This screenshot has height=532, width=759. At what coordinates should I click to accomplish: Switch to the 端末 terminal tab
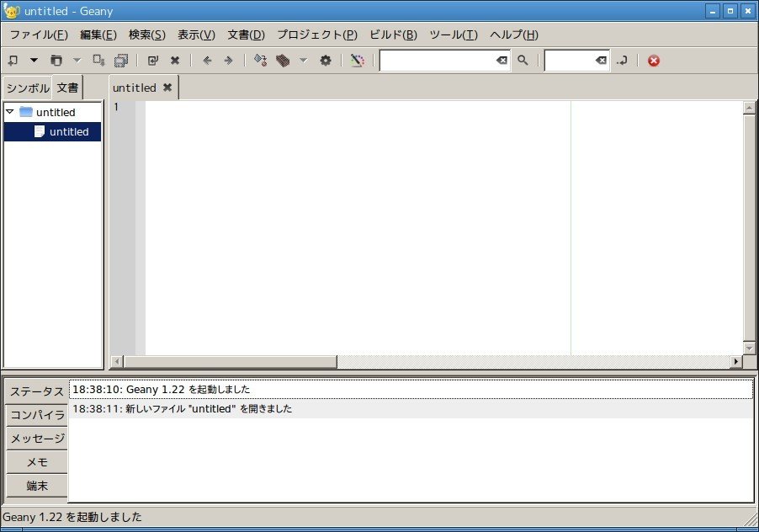[x=37, y=486]
